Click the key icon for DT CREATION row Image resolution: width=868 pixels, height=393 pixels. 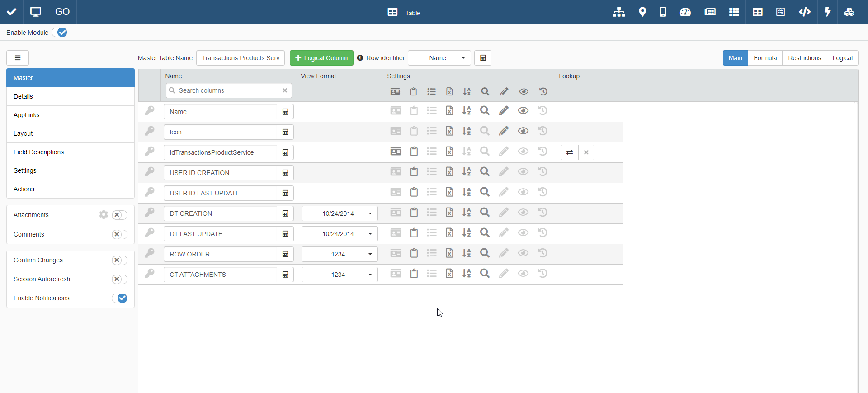(x=150, y=213)
